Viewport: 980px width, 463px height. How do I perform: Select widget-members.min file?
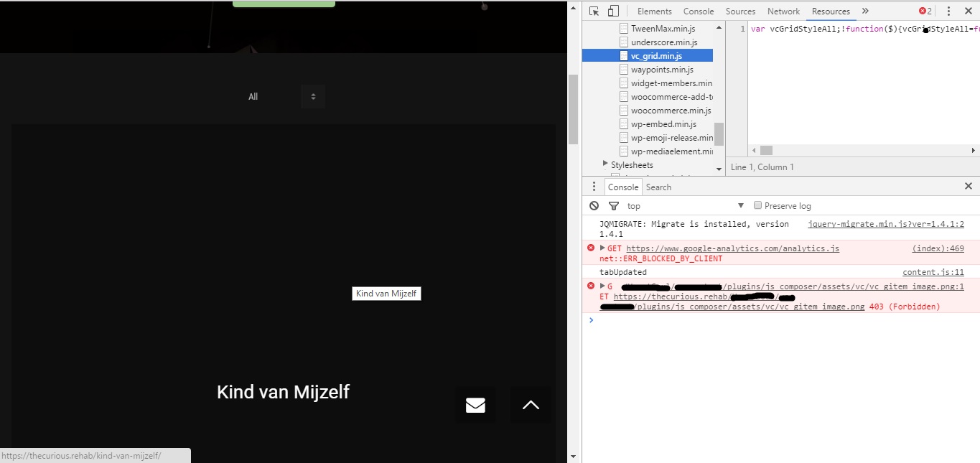[671, 83]
